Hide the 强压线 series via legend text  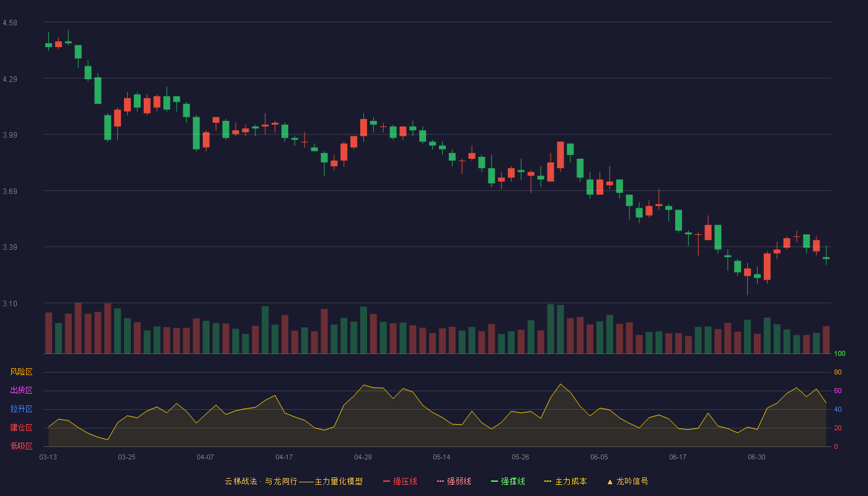(405, 481)
